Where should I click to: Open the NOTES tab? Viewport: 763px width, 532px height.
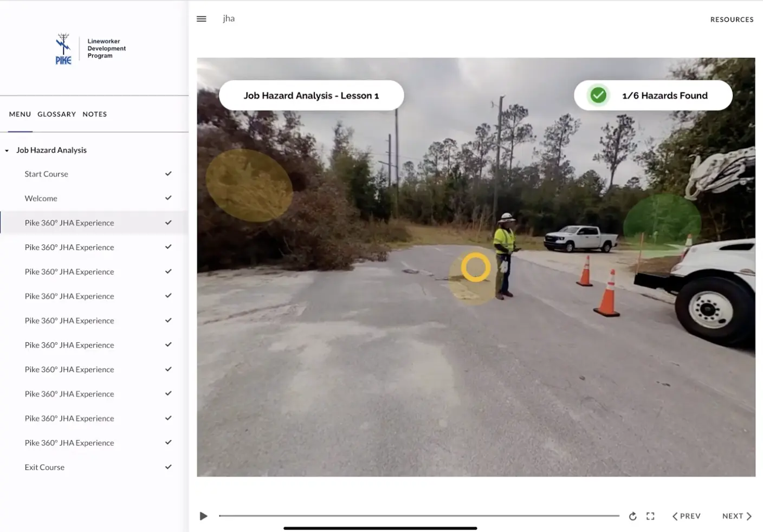pyautogui.click(x=95, y=114)
